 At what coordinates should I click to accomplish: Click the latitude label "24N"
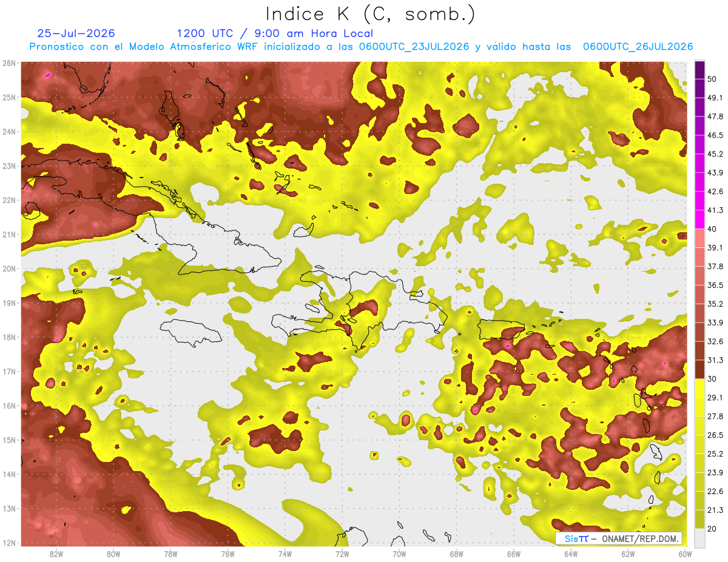9,132
